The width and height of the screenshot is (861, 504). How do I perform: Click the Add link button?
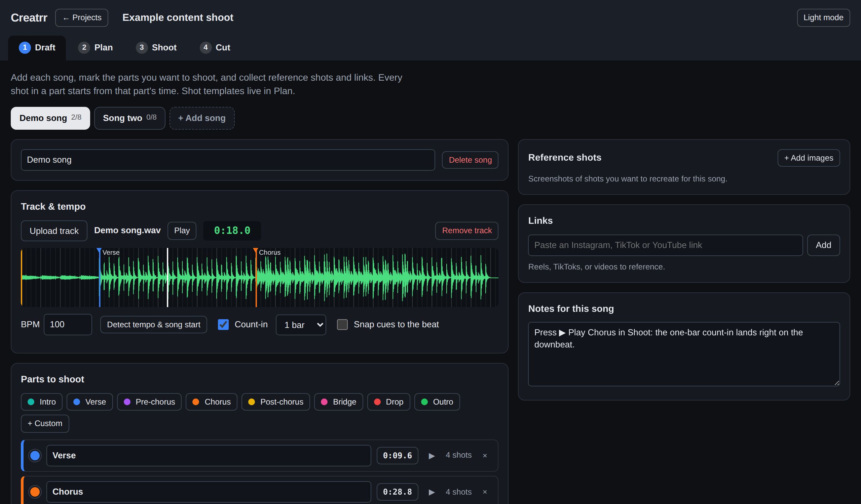click(x=823, y=245)
